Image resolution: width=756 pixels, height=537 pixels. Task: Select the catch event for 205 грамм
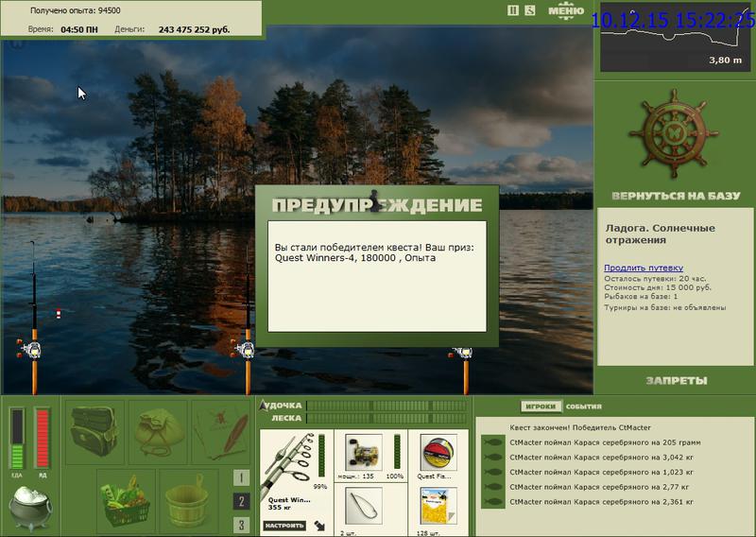[x=605, y=442]
